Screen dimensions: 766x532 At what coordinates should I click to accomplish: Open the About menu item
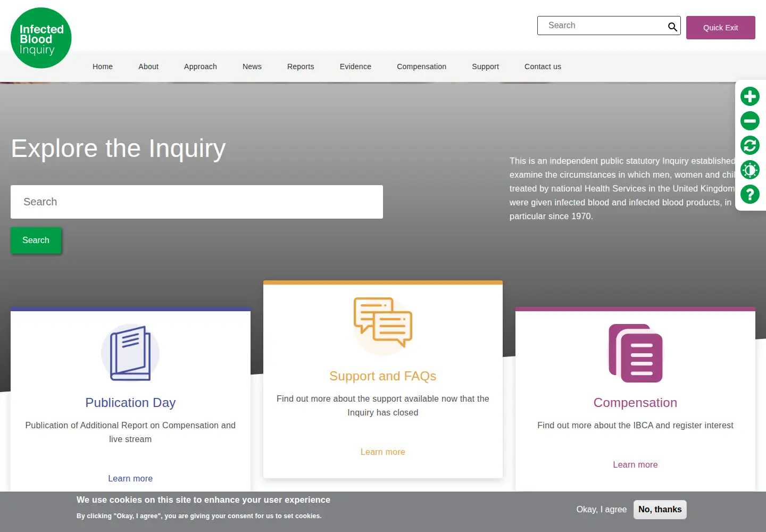click(x=148, y=66)
